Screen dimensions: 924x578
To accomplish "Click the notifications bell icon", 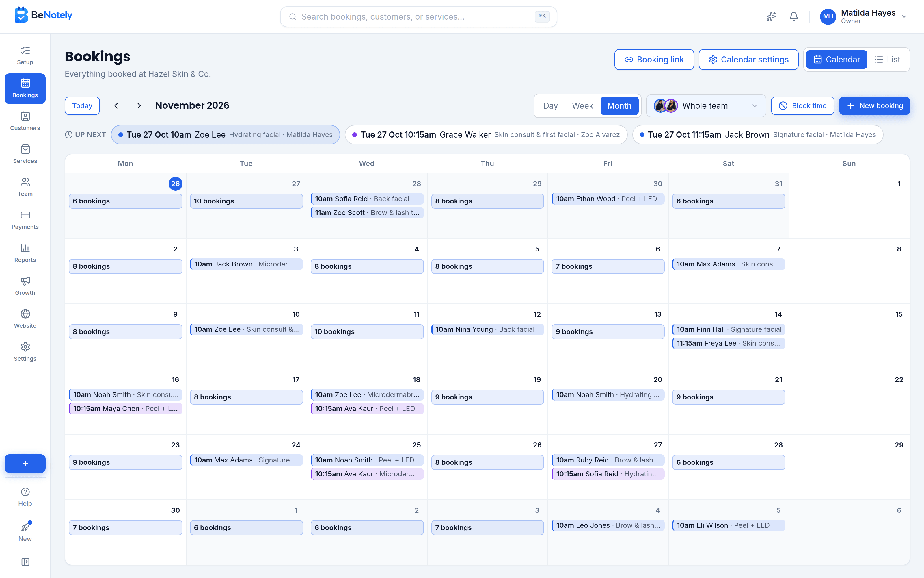I will (x=793, y=16).
